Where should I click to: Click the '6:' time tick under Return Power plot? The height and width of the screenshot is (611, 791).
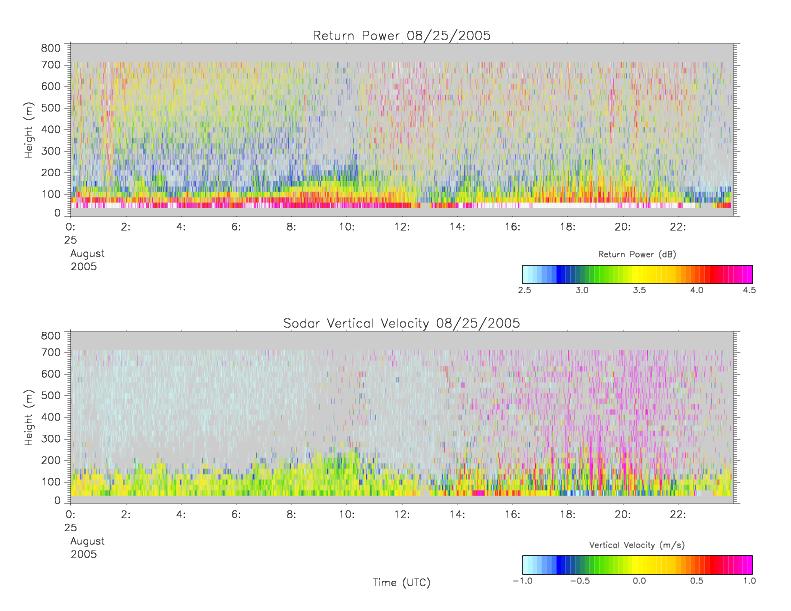pyautogui.click(x=236, y=227)
